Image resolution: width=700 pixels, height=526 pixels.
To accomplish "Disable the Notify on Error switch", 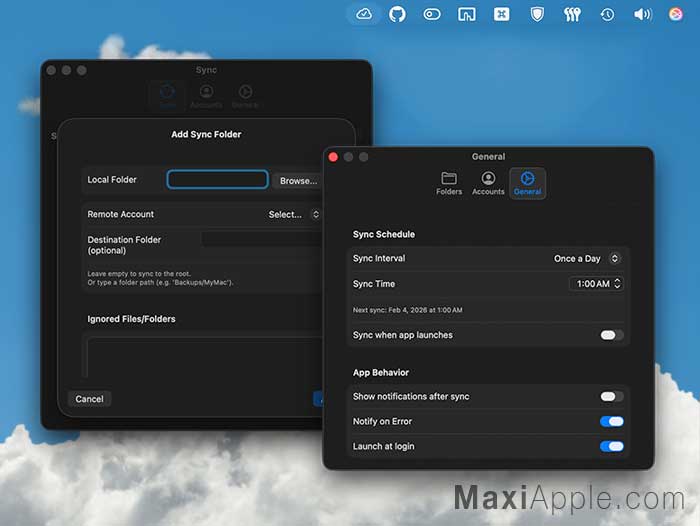I will pos(612,422).
